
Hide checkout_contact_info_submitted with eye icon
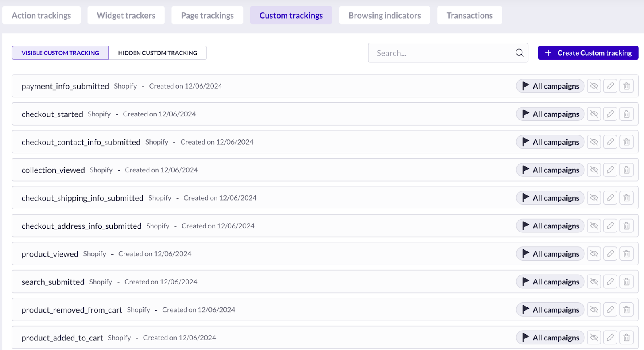tap(594, 142)
